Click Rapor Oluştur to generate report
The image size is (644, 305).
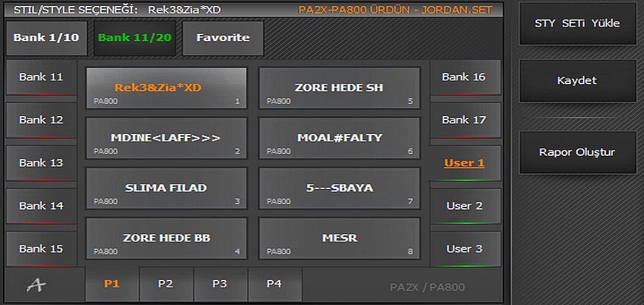tap(577, 152)
